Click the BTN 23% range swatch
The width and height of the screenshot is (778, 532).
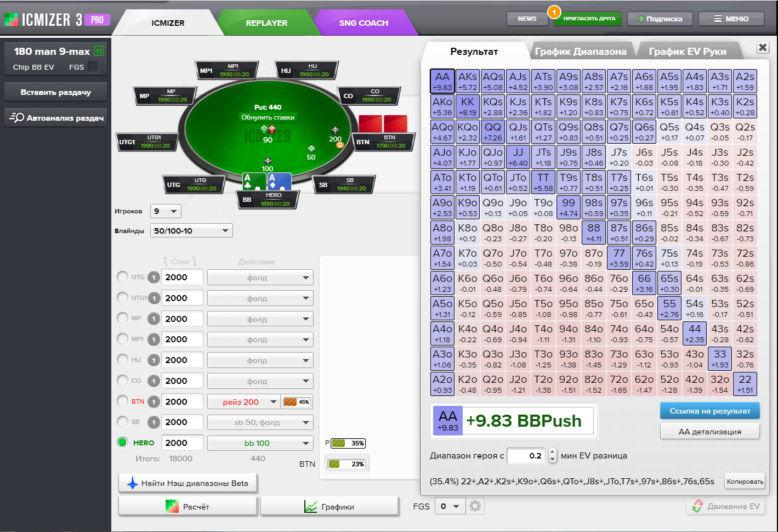(347, 464)
